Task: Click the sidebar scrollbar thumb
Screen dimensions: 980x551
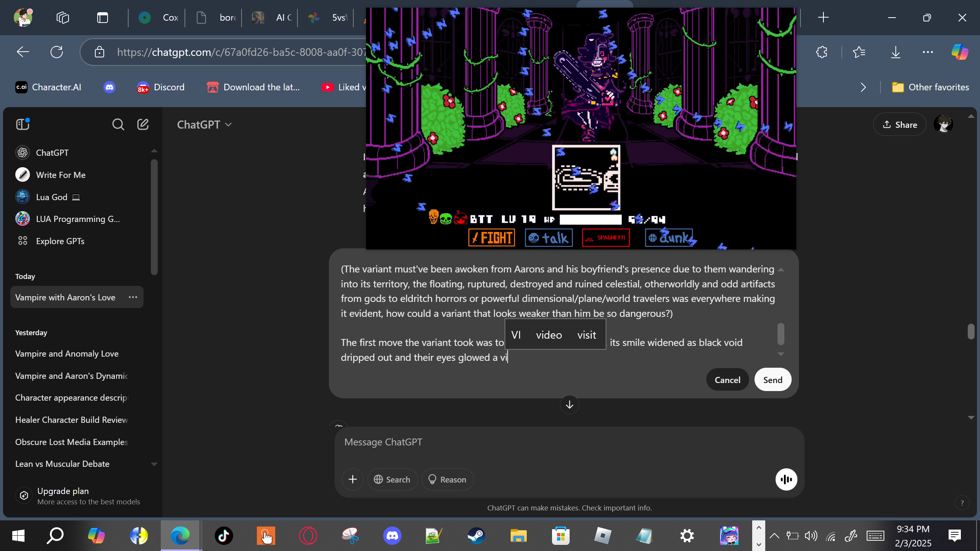Action: (x=154, y=217)
